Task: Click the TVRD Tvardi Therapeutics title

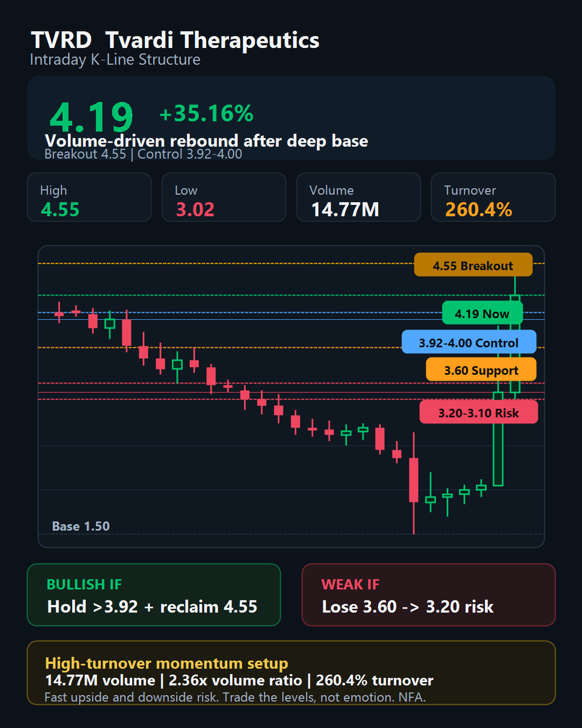Action: [x=175, y=41]
